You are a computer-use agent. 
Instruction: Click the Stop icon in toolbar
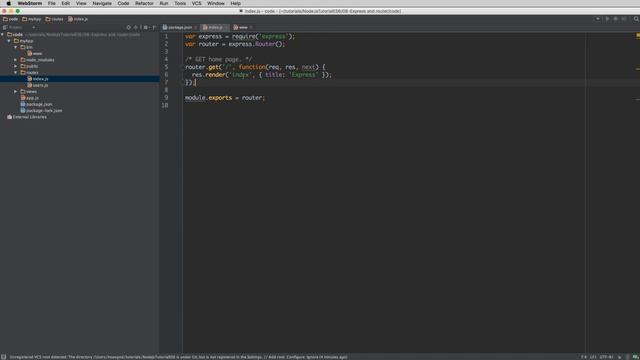(624, 19)
